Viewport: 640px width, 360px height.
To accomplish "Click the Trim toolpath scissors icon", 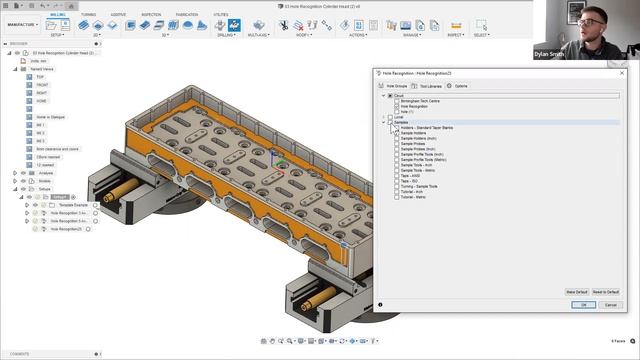I will tap(283, 25).
